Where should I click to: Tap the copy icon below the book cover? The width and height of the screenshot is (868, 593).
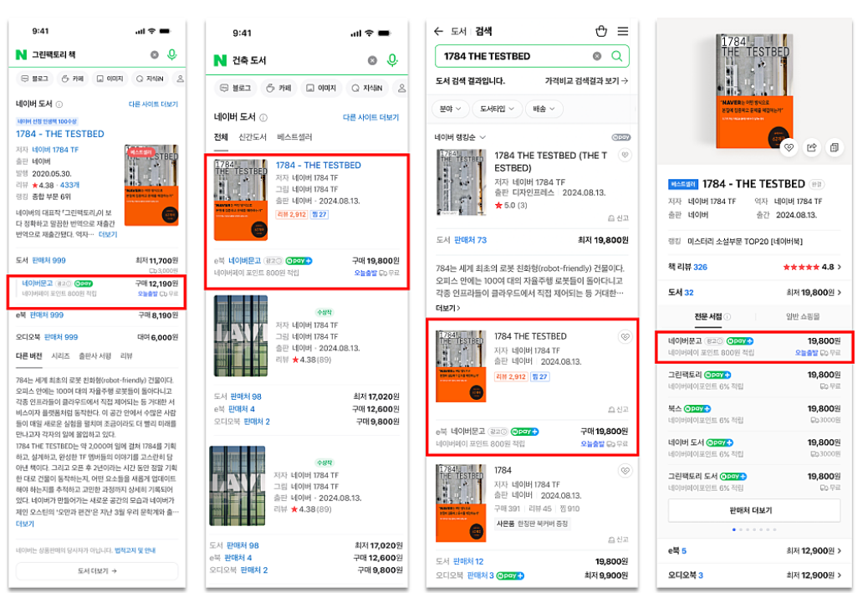click(x=834, y=147)
